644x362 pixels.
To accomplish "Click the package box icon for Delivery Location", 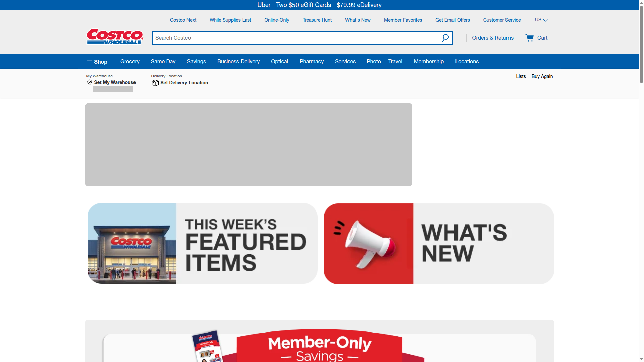I will pos(155,83).
